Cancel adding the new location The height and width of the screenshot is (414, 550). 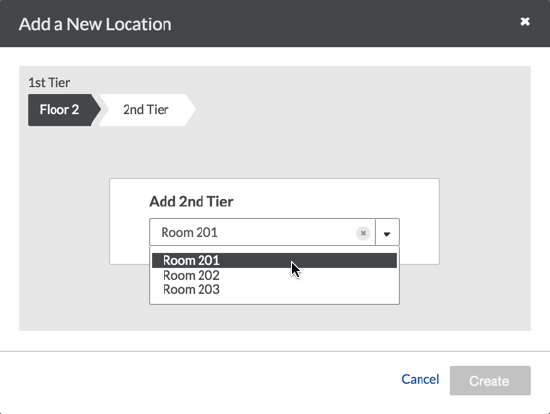pyautogui.click(x=420, y=379)
